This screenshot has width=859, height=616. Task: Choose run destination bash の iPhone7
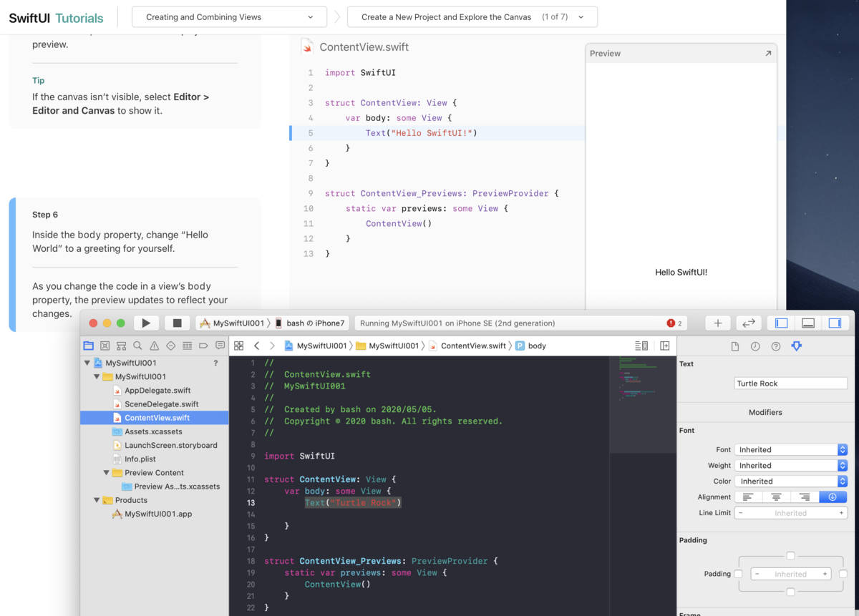point(310,323)
